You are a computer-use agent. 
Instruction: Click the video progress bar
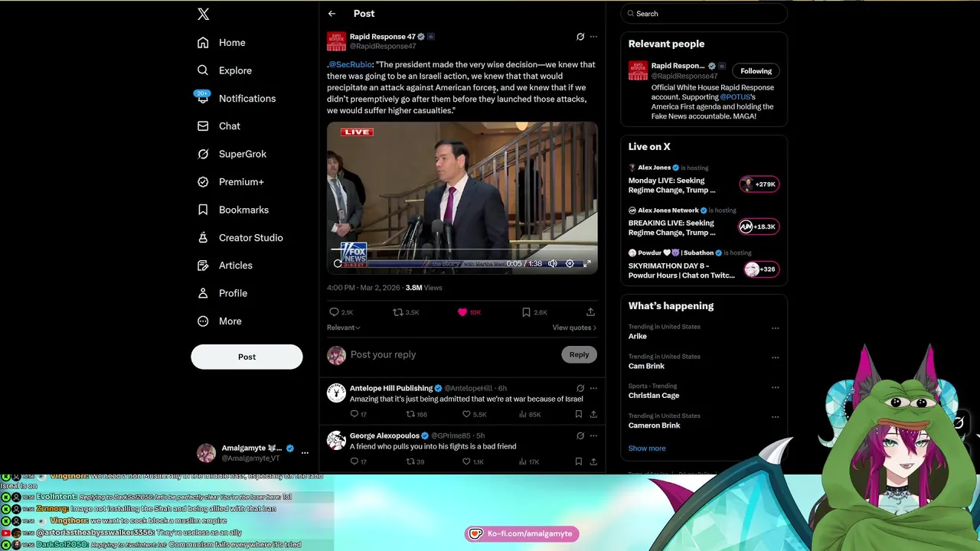click(x=462, y=249)
